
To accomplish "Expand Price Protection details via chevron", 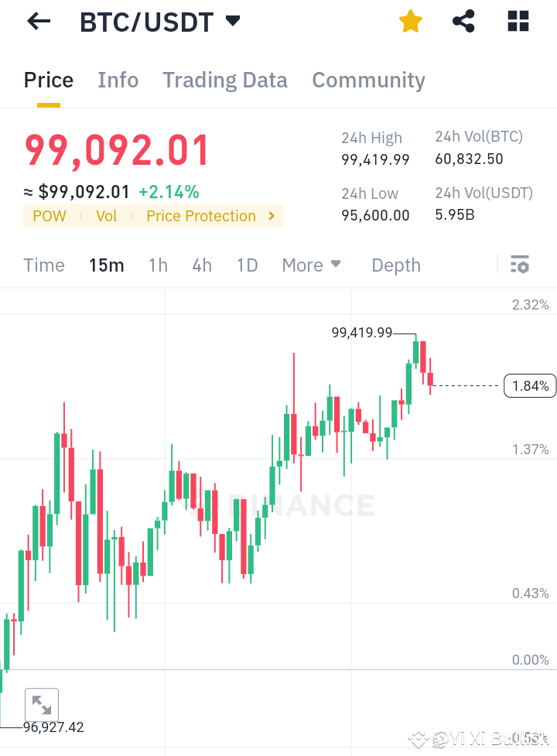I will [x=271, y=216].
